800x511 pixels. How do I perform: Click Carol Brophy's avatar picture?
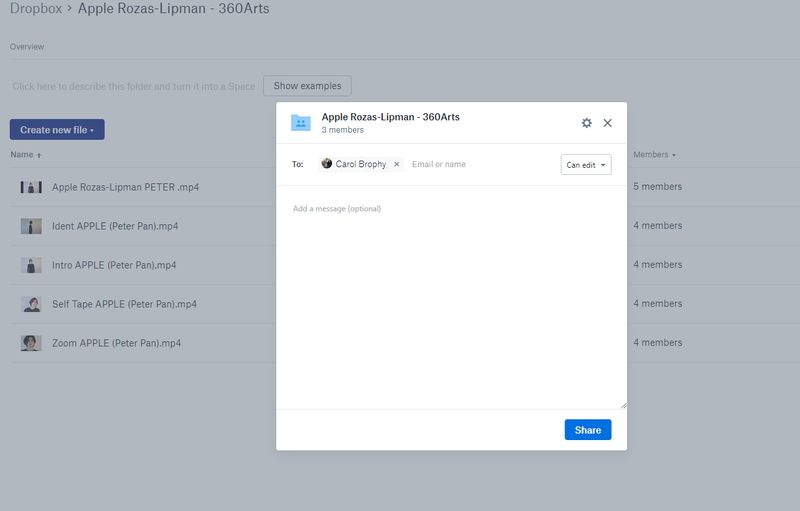[x=327, y=164]
